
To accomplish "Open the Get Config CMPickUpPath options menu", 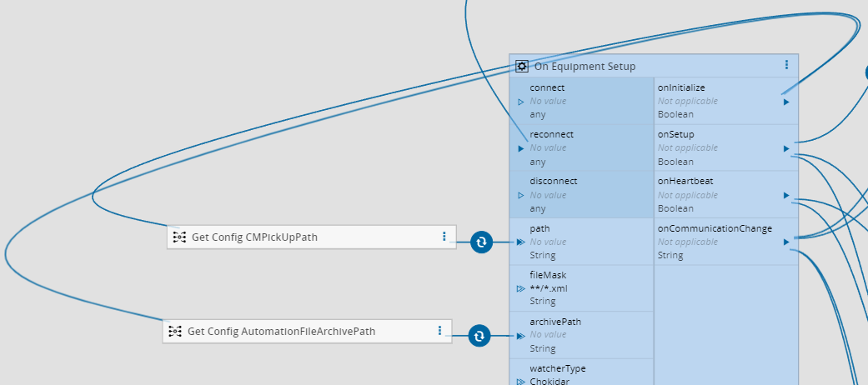I will pyautogui.click(x=444, y=237).
